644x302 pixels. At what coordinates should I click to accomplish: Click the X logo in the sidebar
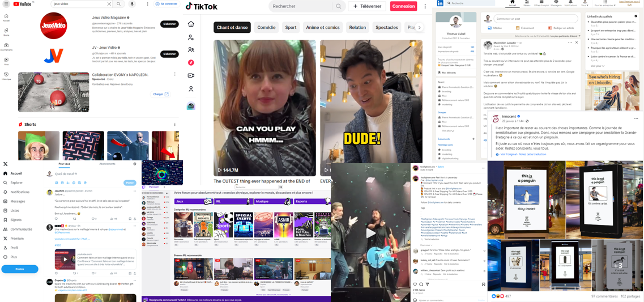pyautogui.click(x=5, y=164)
